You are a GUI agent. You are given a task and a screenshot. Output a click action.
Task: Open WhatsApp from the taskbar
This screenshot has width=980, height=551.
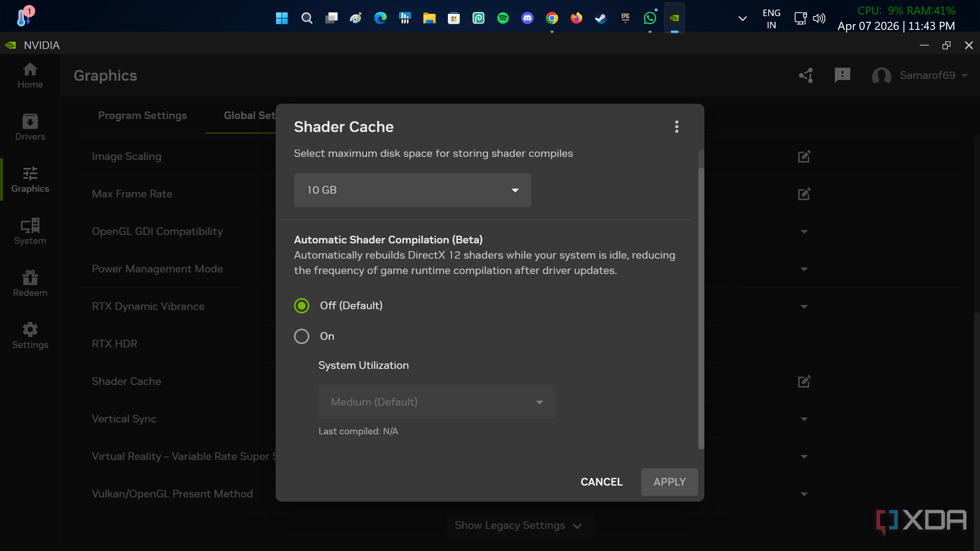pyautogui.click(x=650, y=18)
